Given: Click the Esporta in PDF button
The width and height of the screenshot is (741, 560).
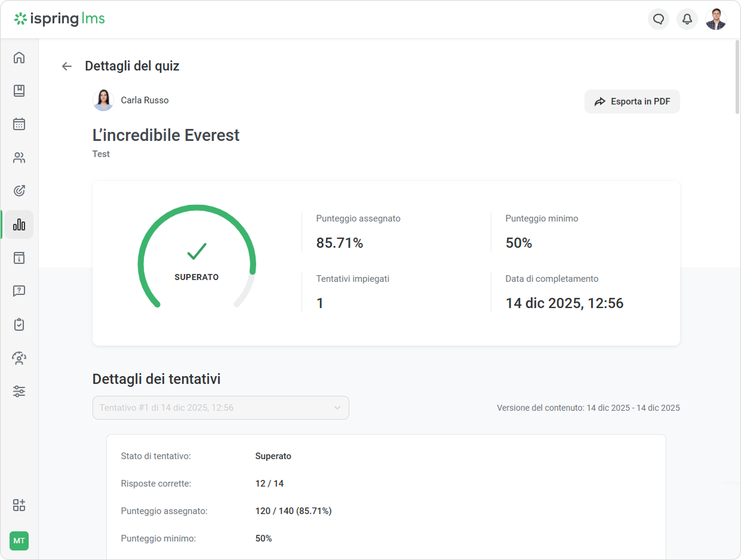Looking at the screenshot, I should click(x=632, y=101).
